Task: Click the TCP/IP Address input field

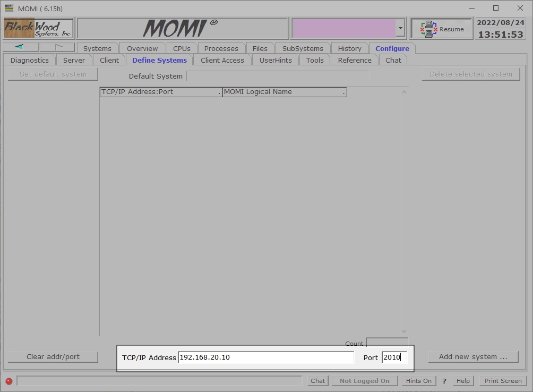Action: pyautogui.click(x=266, y=357)
